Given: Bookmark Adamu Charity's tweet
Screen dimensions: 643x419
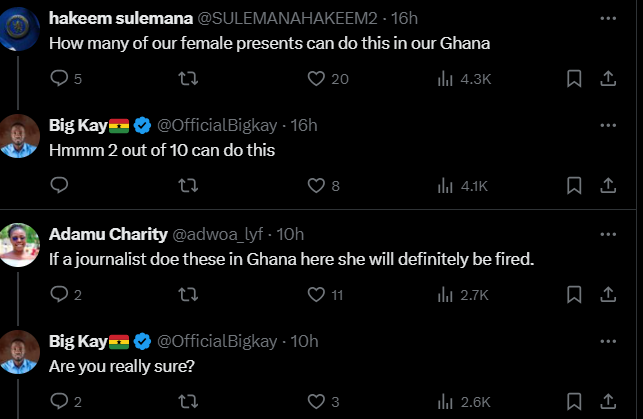Looking at the screenshot, I should pyautogui.click(x=574, y=294).
